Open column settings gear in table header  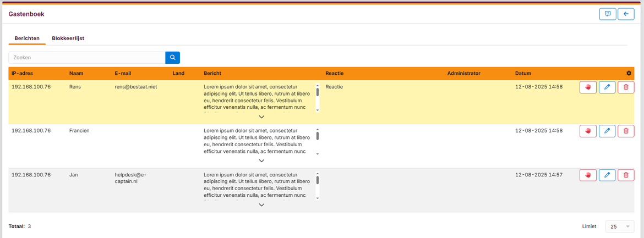point(629,73)
